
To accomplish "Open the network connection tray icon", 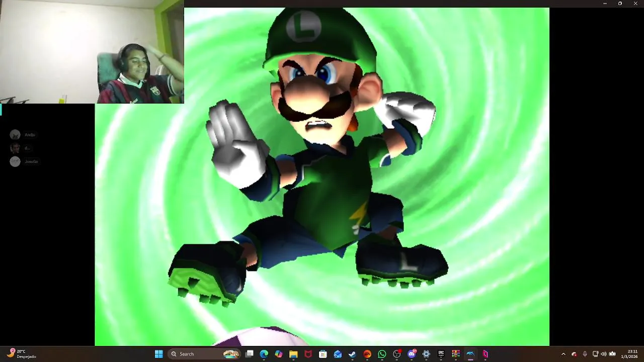I will pos(595,354).
